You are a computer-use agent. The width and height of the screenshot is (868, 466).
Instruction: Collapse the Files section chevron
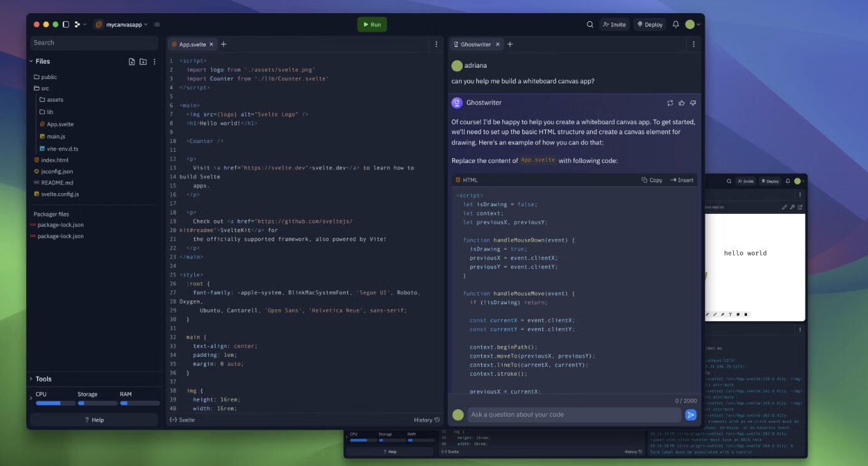(x=31, y=61)
